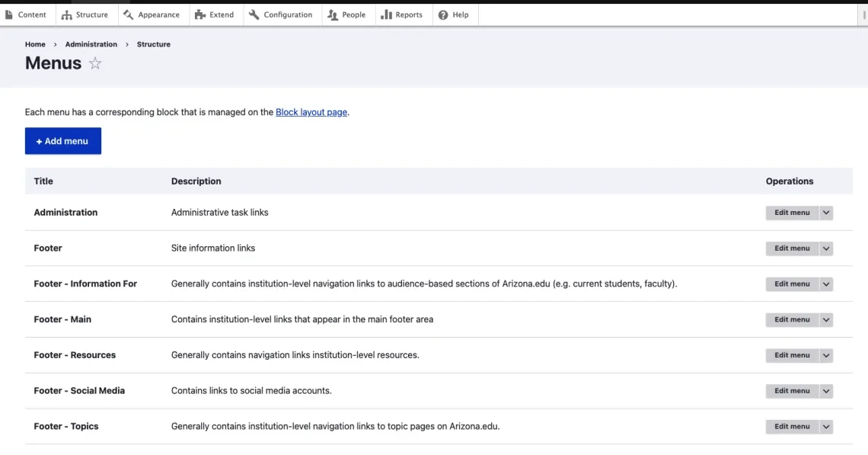Click the Content page icon in toolbar
868x455 pixels.
[x=9, y=14]
